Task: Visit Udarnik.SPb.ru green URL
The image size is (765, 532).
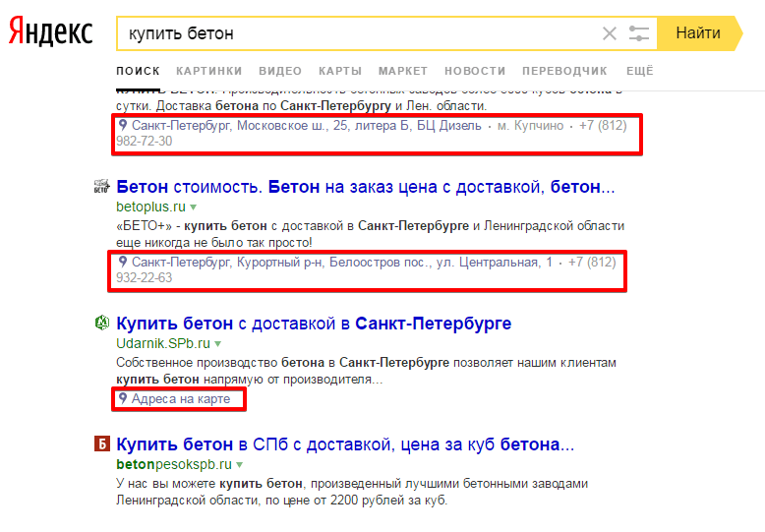Action: click(x=163, y=343)
